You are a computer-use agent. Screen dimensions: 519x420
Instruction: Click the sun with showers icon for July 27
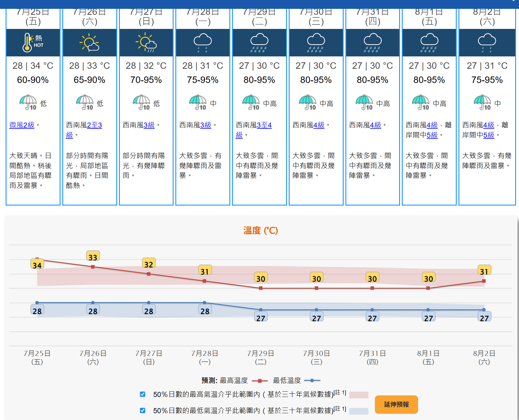pyautogui.click(x=146, y=43)
